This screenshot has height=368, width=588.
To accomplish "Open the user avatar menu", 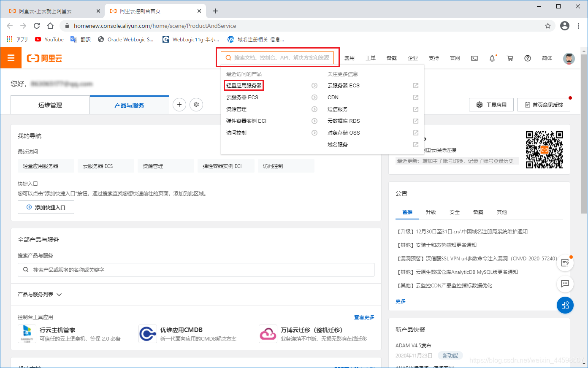I will point(569,58).
